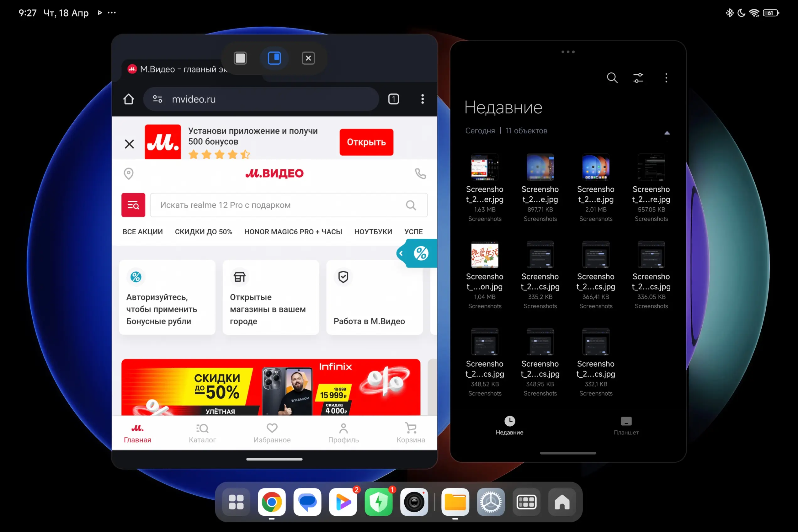Switch the window to fullscreen mode

tap(240, 58)
